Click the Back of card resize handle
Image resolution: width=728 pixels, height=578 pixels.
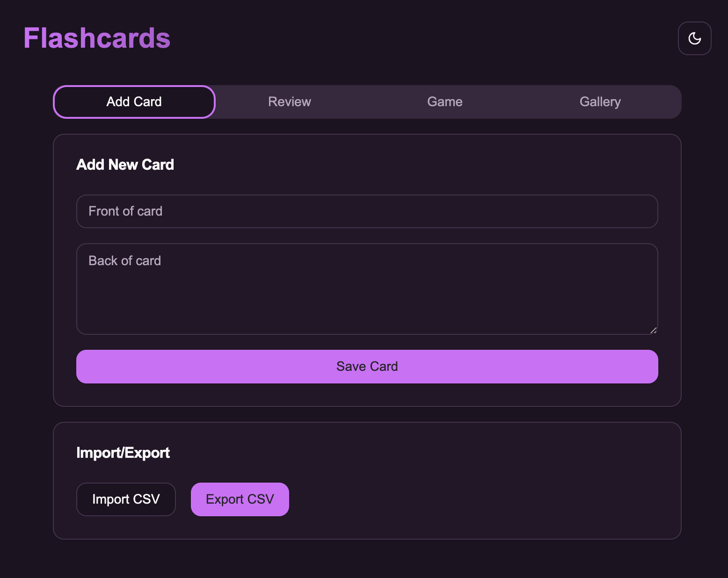coord(653,330)
